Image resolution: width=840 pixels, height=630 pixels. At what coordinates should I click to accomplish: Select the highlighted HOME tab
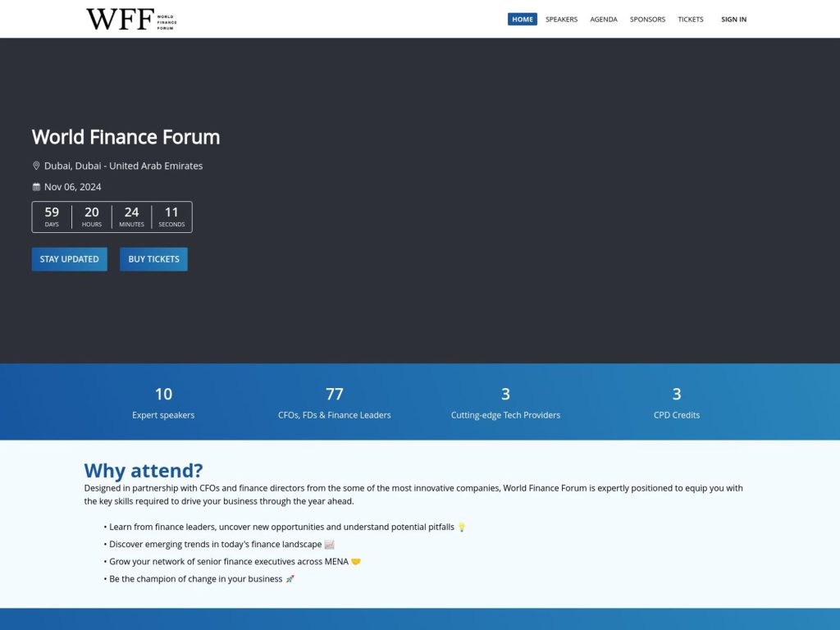click(523, 19)
